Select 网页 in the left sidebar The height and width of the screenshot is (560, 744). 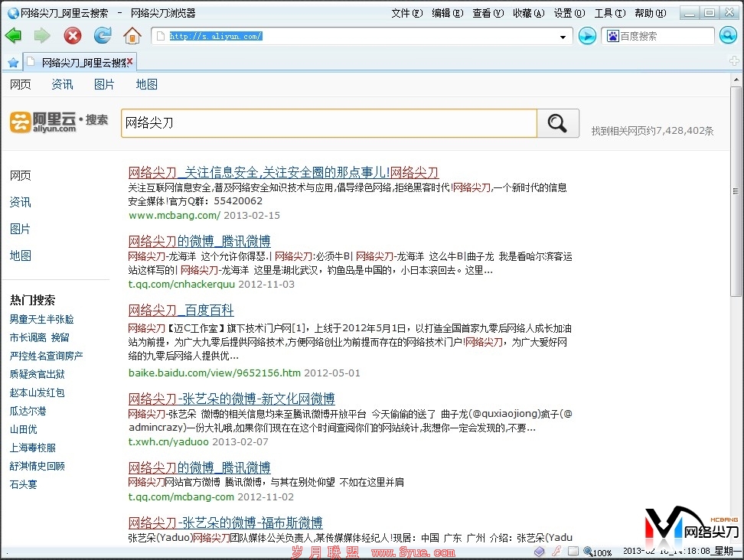coord(21,176)
